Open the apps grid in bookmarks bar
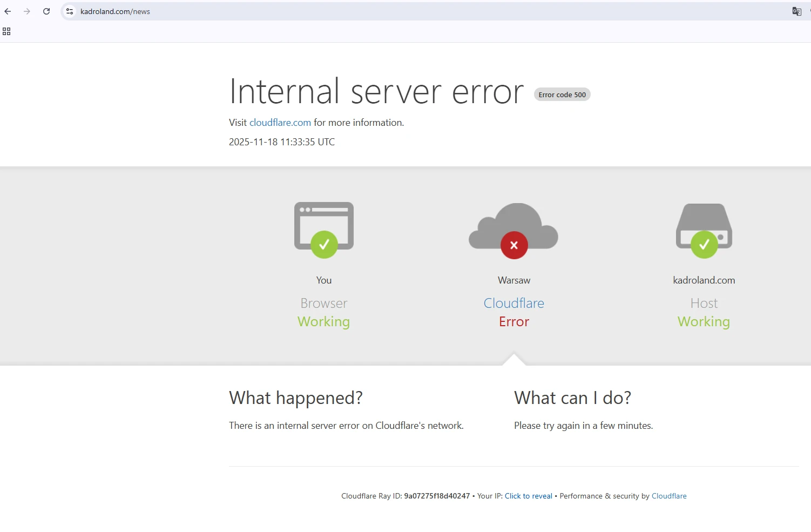 6,32
